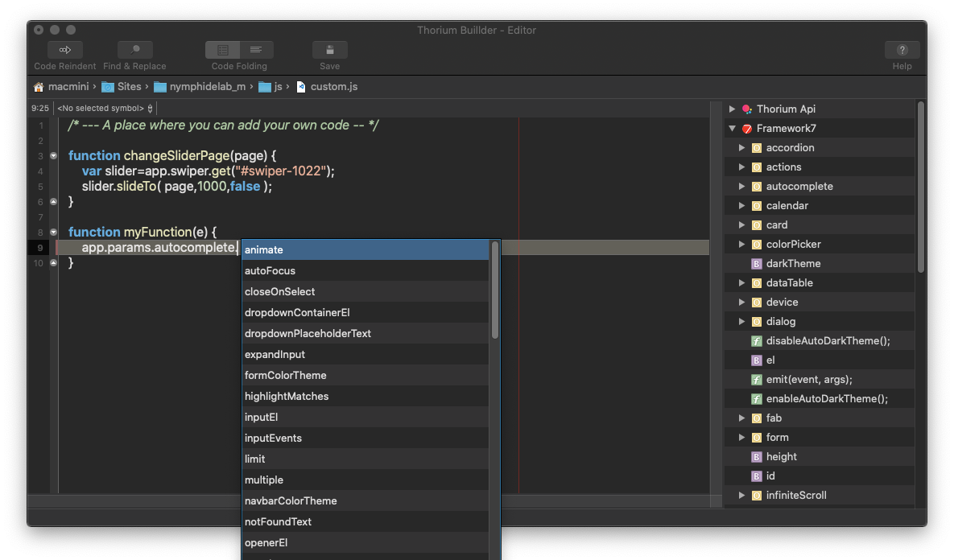Choose highlightMatches in the suggestion popup
Viewport: 954px width, 560px height.
[287, 397]
